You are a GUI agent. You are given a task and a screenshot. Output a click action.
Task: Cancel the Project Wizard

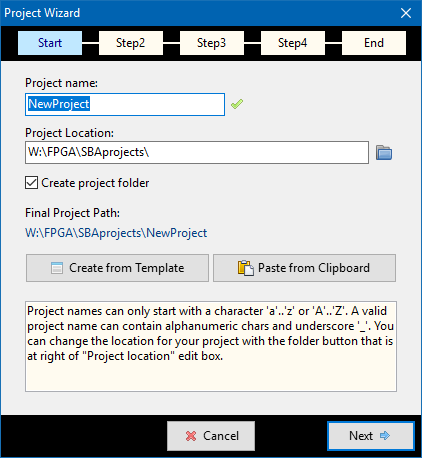pyautogui.click(x=211, y=436)
